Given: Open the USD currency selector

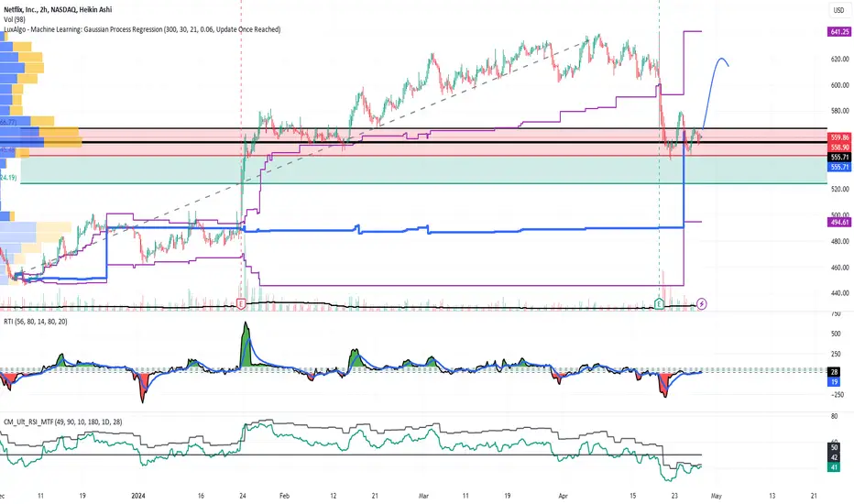Looking at the screenshot, I should coord(838,10).
